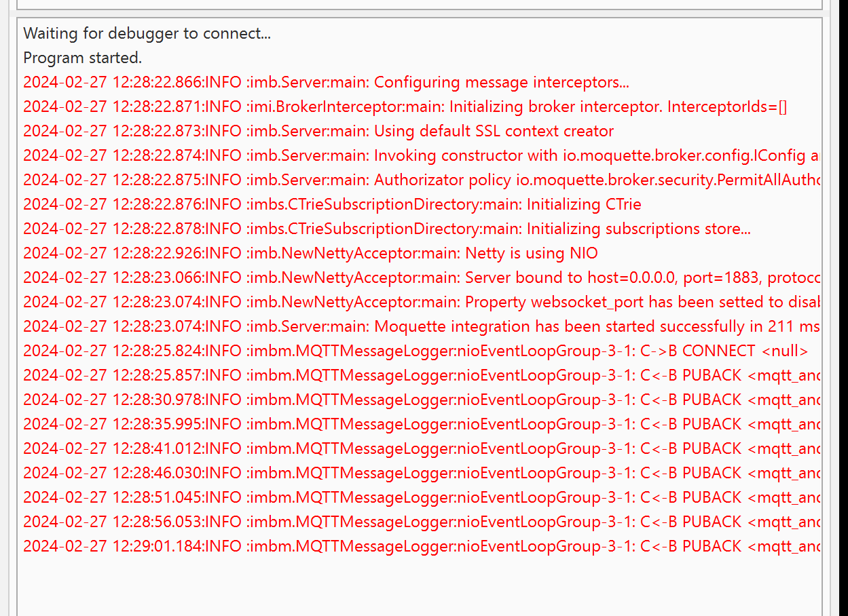Select the last PUBACK line at 12:29:01.184
Image resolution: width=848 pixels, height=616 pixels.
point(421,546)
